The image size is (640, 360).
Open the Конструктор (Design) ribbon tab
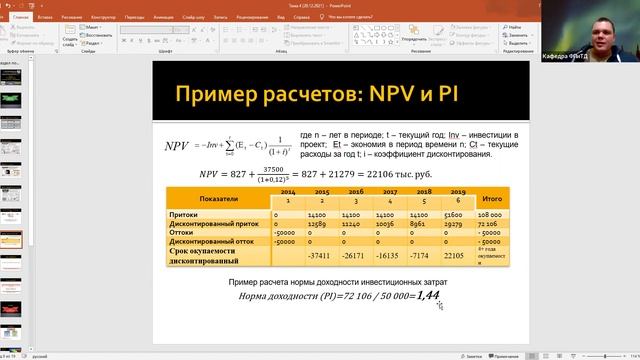click(103, 17)
